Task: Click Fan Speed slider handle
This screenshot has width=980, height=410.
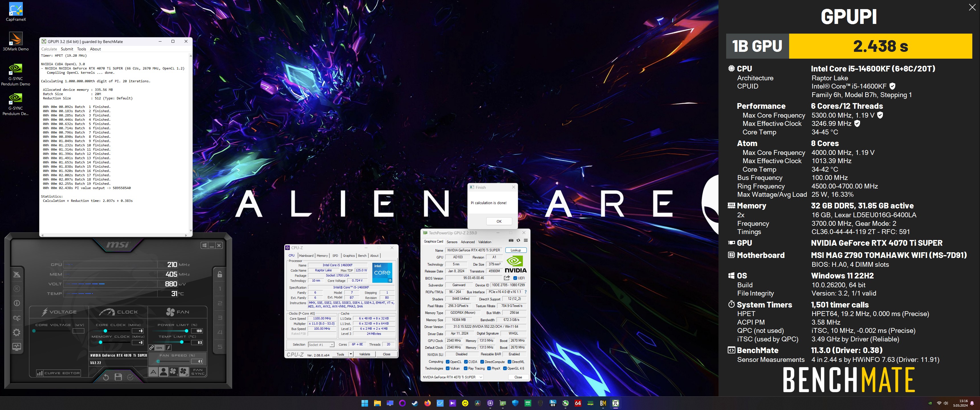Action: tap(158, 361)
